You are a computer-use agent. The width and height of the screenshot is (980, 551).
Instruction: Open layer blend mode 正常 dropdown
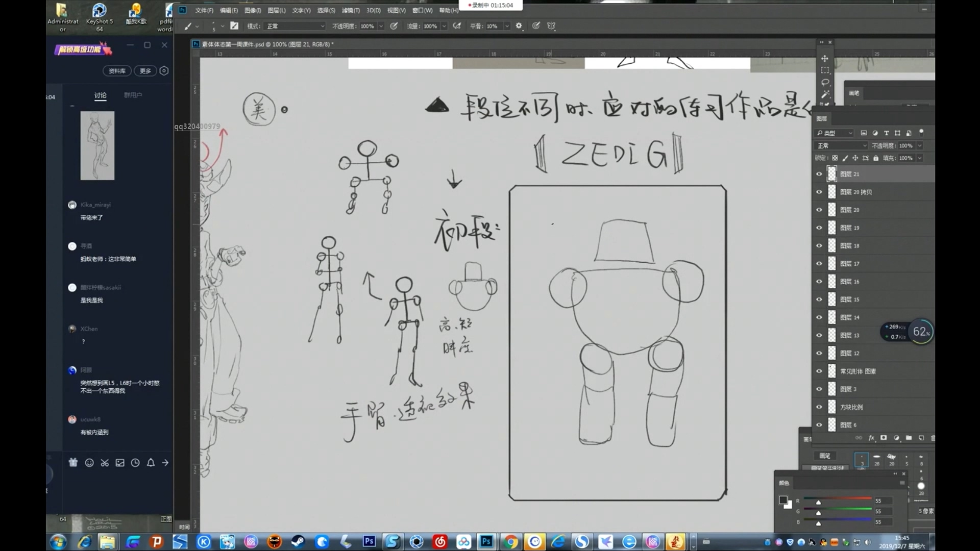(842, 146)
